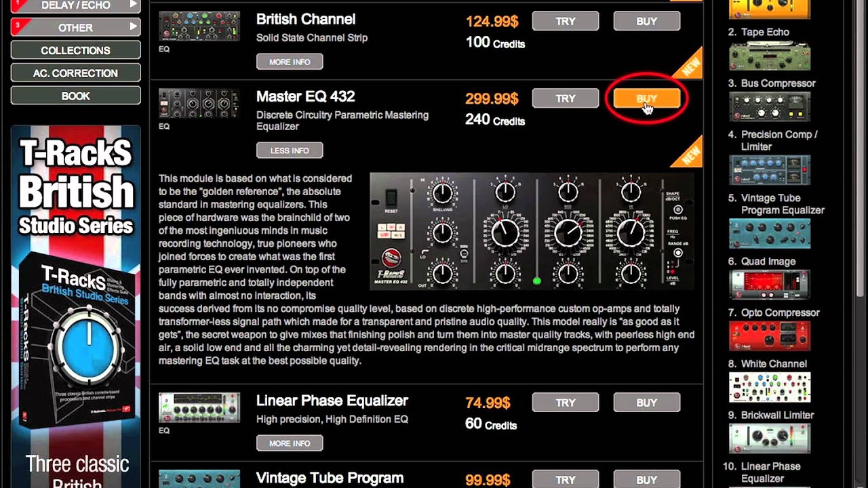Click the Bus Compressor thumbnail
Image resolution: width=868 pixels, height=488 pixels.
(769, 107)
